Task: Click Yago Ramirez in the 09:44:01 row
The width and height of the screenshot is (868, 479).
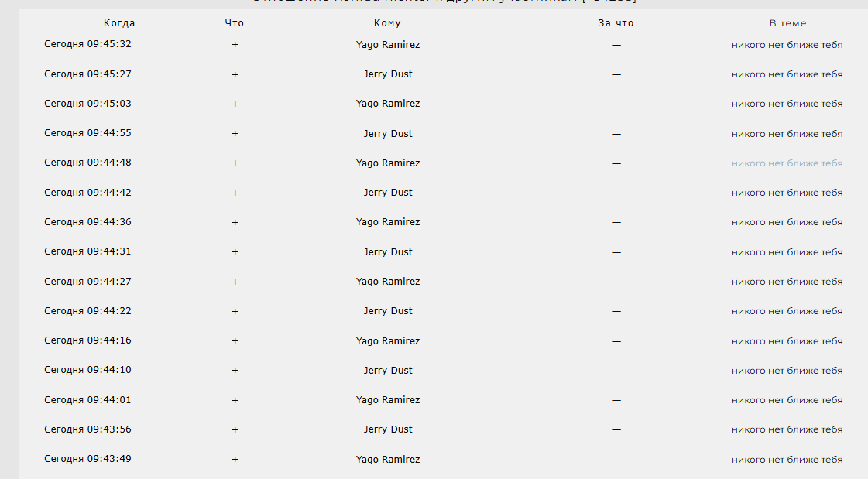Action: pyautogui.click(x=387, y=400)
